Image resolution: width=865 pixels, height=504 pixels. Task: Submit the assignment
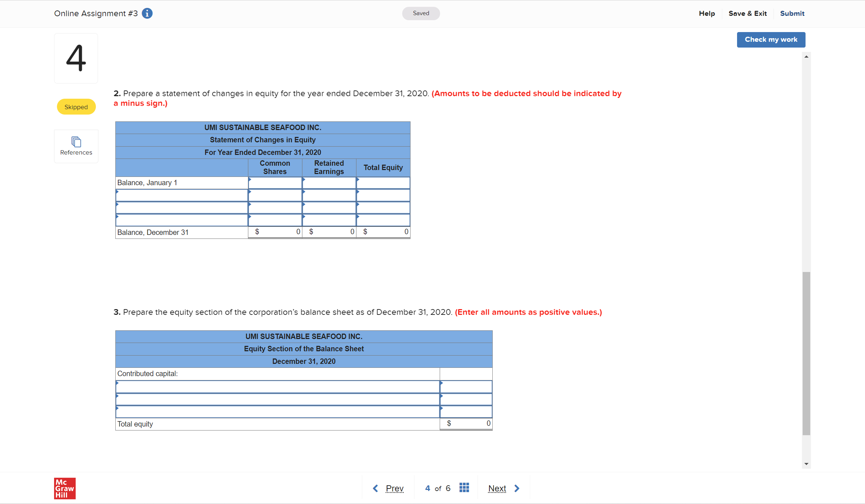[x=792, y=13]
